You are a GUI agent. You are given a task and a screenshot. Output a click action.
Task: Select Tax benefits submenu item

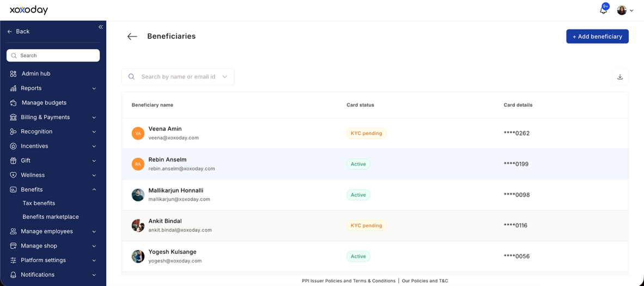[x=39, y=203]
